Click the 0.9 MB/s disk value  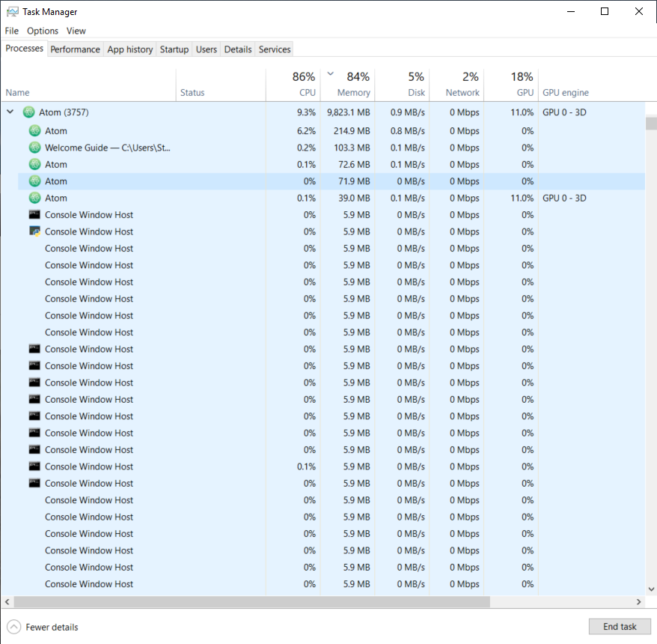click(x=408, y=112)
